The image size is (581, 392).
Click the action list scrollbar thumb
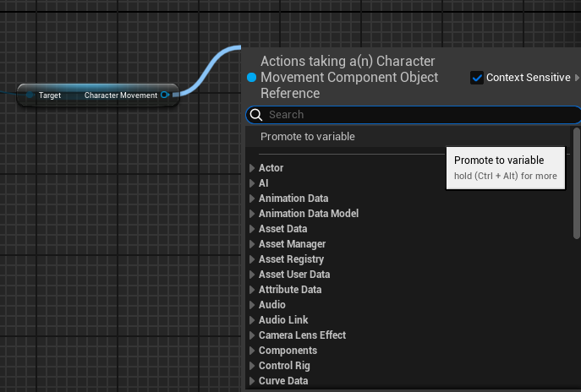pyautogui.click(x=576, y=183)
